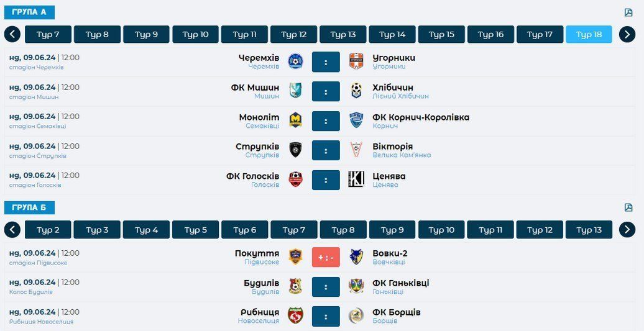Open the ФК Мишин vs Хлібичин score box
Screen dimensions: 644x331
pyautogui.click(x=326, y=91)
